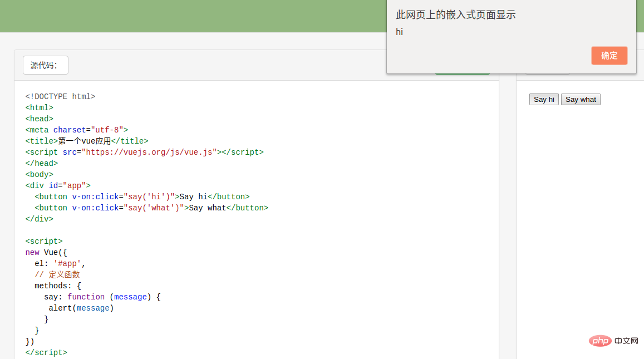Click the hi message in alert dialog

[x=399, y=32]
